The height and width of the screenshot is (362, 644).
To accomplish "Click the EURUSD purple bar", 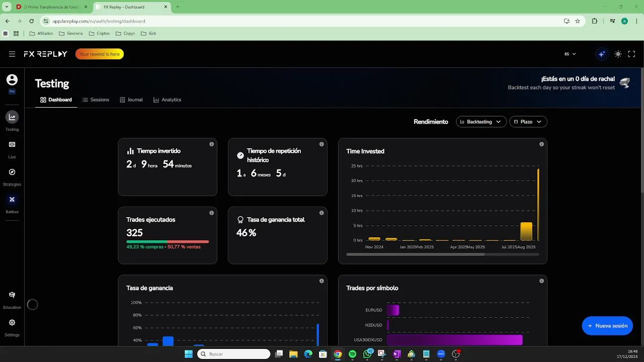I will coord(393,310).
